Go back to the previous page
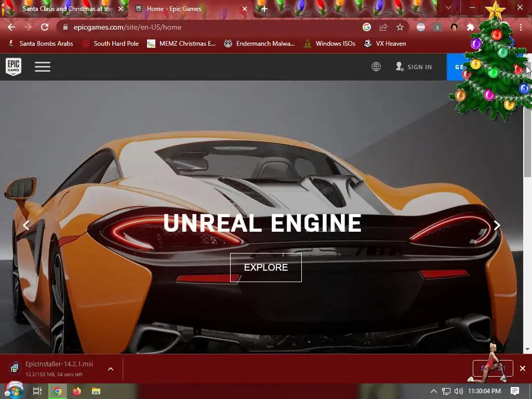 (x=11, y=27)
